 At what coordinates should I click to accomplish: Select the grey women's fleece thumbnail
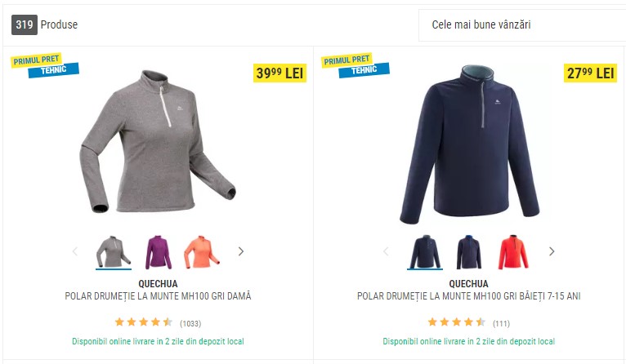point(114,252)
